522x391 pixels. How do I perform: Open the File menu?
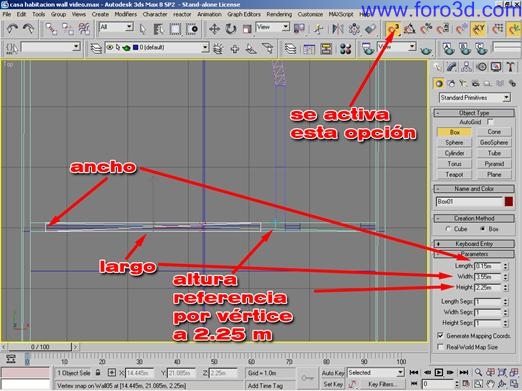tap(7, 14)
